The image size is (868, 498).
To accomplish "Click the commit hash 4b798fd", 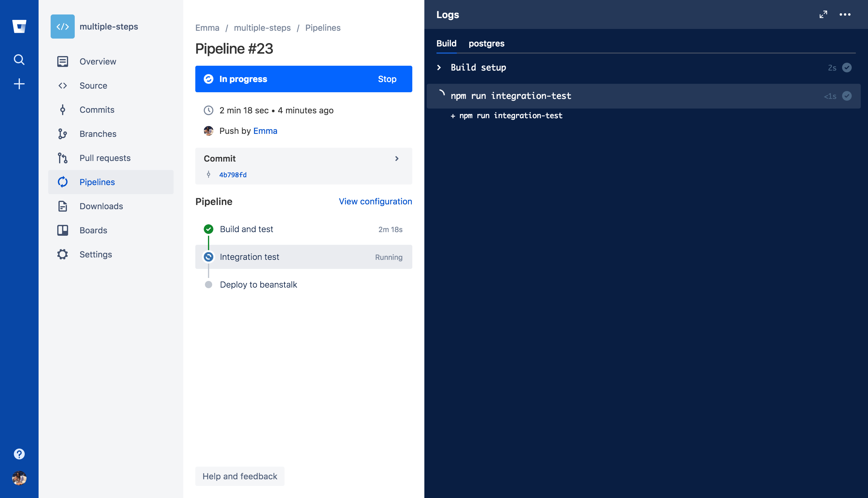I will pyautogui.click(x=232, y=175).
